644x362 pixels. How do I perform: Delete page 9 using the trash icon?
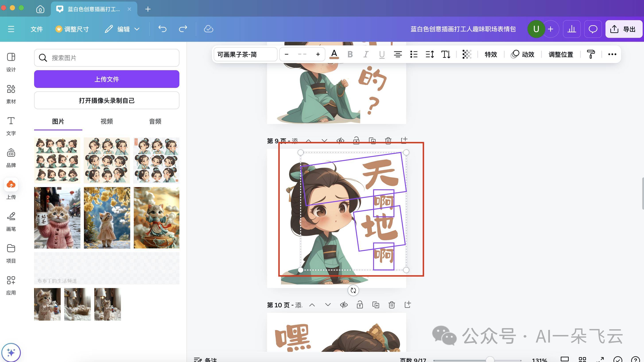coord(388,141)
